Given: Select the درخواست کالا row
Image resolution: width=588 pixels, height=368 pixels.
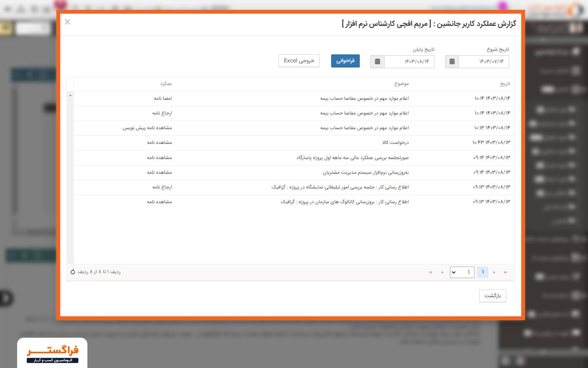Looking at the screenshot, I should [x=395, y=143].
